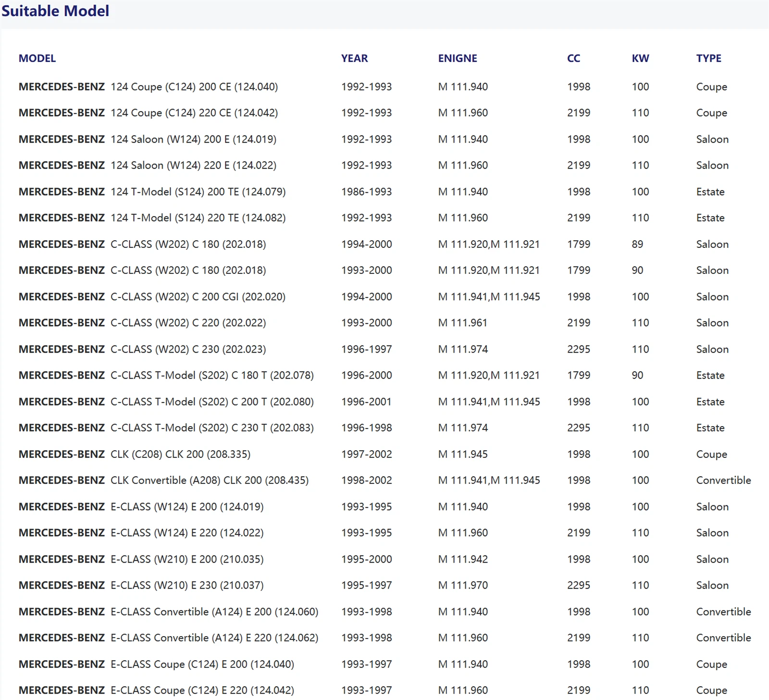The image size is (769, 700).
Task: Click CLK (C208) CLK 200 (208.335) model
Action: pos(181,454)
